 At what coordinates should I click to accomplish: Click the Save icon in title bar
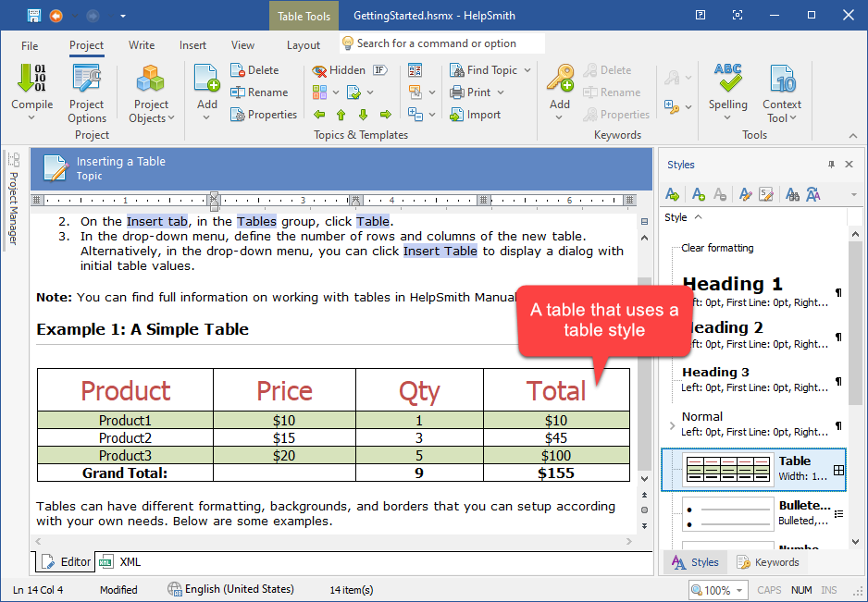[34, 16]
